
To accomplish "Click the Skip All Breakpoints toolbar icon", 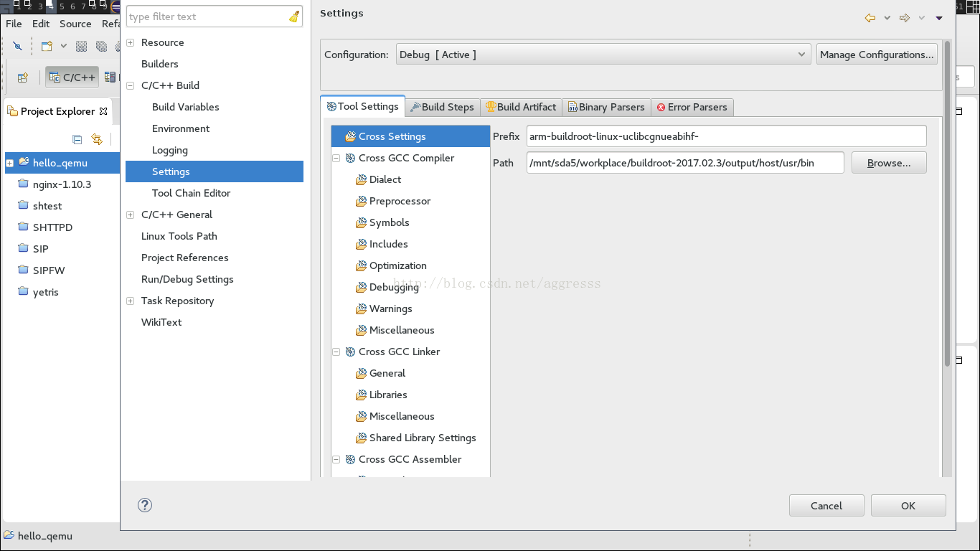I will click(18, 46).
